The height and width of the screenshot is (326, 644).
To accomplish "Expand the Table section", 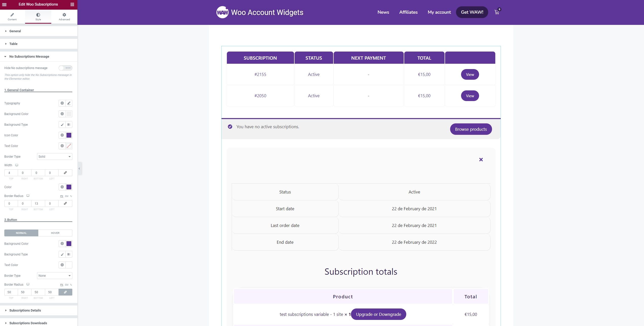I will click(x=39, y=44).
